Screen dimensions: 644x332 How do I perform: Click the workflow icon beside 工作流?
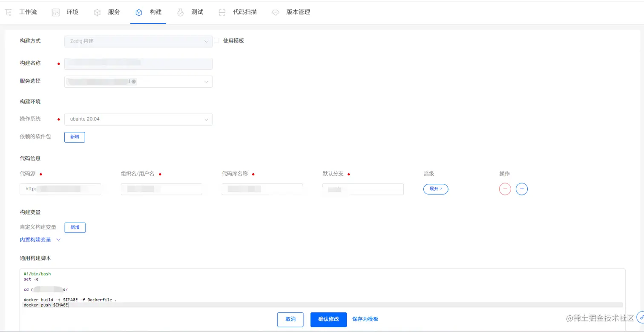click(9, 12)
